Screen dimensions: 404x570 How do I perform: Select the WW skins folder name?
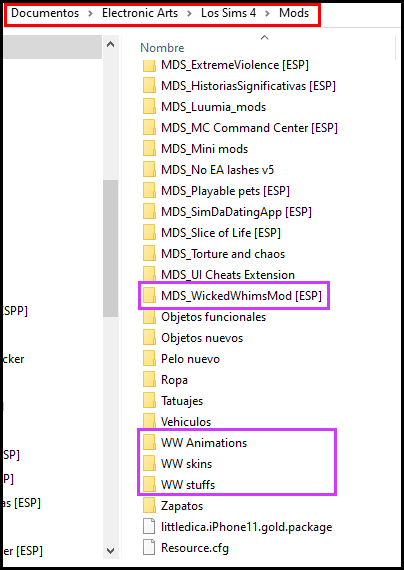click(186, 464)
